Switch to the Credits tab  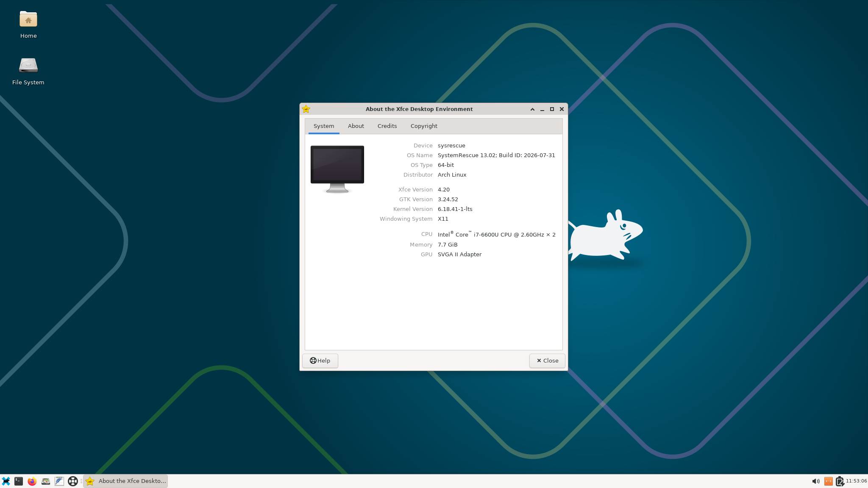[387, 126]
